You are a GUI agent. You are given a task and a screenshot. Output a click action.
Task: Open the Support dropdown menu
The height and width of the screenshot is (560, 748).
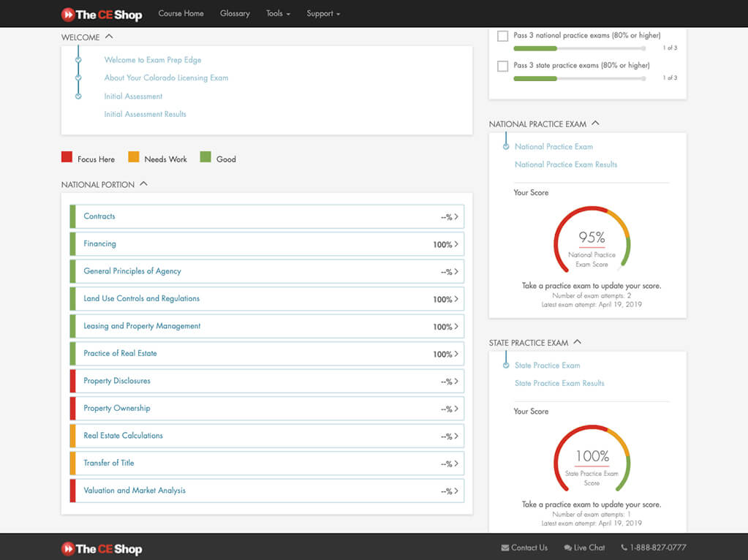pyautogui.click(x=323, y=14)
